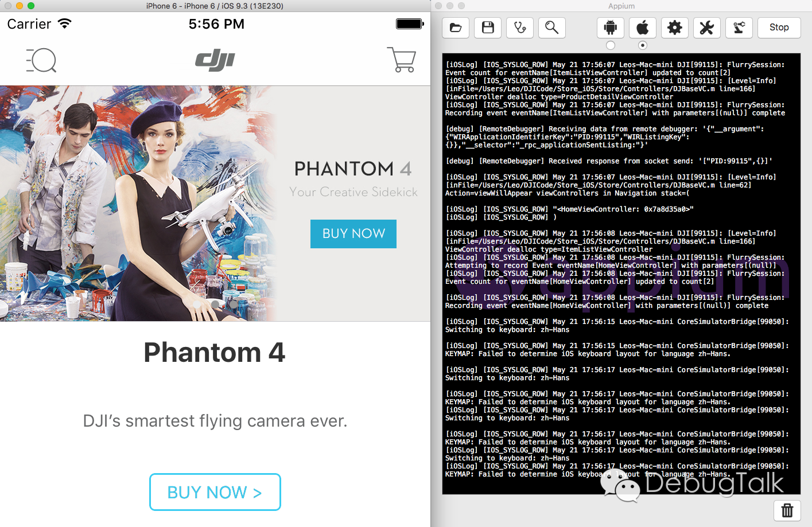Select the iOS platform radio button
812x527 pixels.
point(643,45)
